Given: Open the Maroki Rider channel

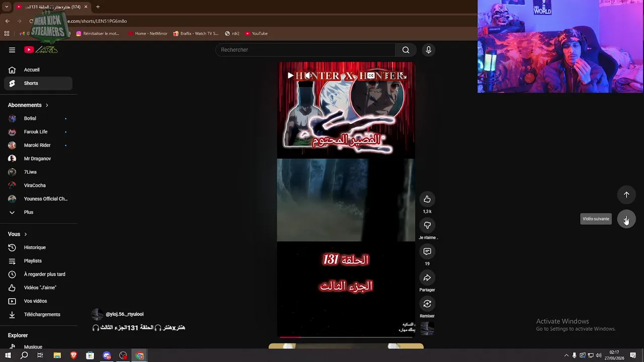Looking at the screenshot, I should coord(38,145).
